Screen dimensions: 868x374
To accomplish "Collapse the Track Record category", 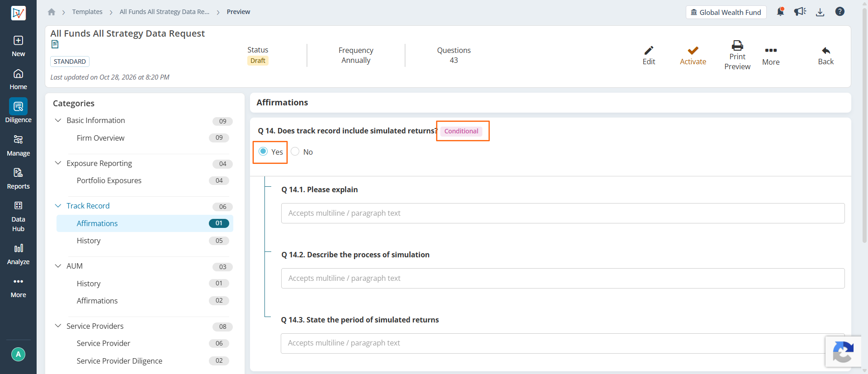I will tap(58, 206).
